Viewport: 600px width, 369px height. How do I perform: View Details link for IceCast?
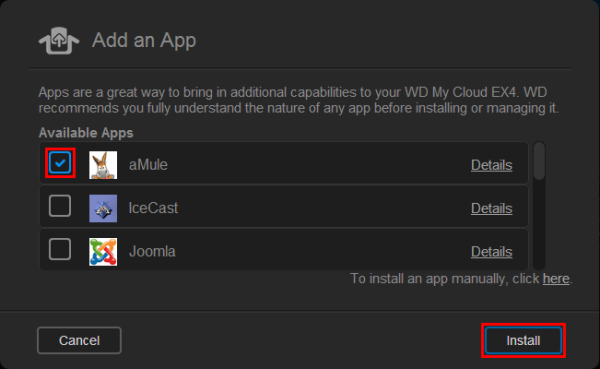click(x=491, y=208)
